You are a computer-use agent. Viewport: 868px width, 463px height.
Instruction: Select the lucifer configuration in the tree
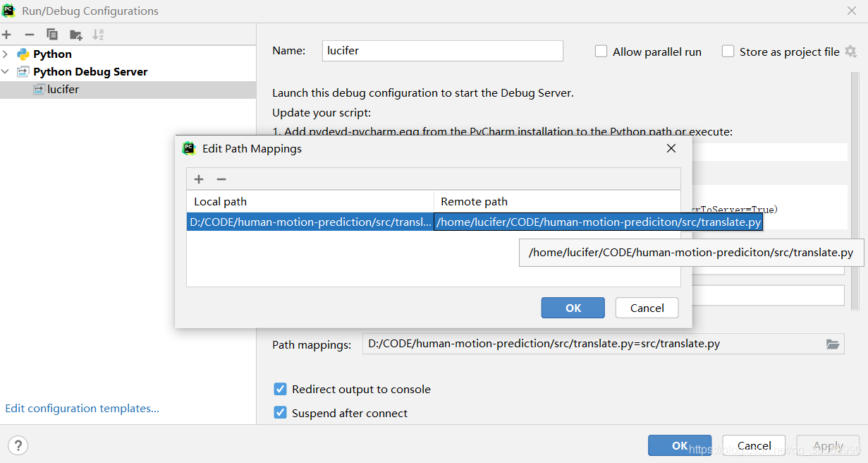coord(63,89)
